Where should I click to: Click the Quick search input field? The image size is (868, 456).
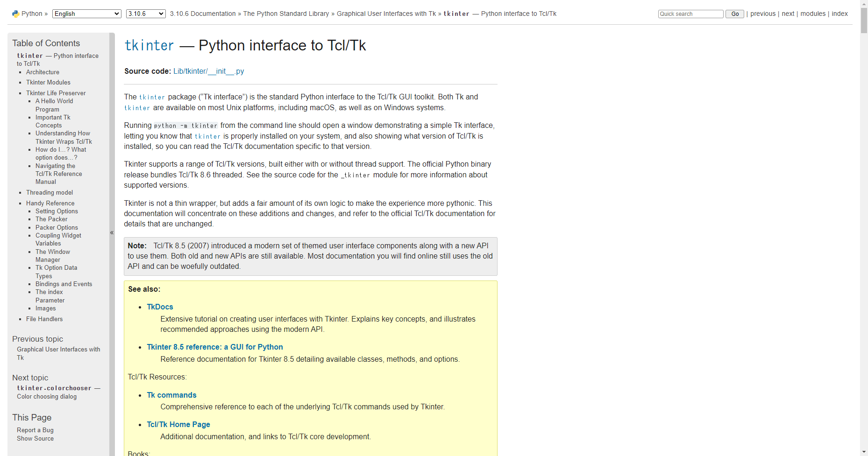(x=690, y=14)
